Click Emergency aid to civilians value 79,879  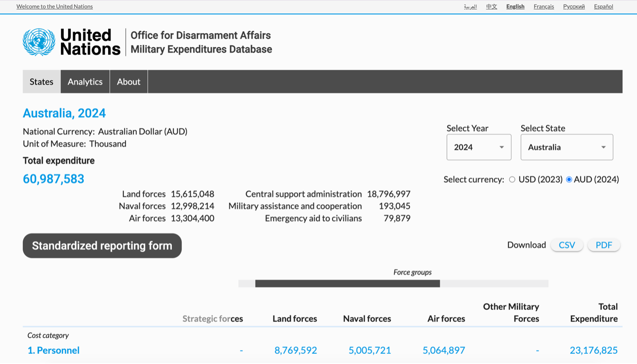(397, 218)
